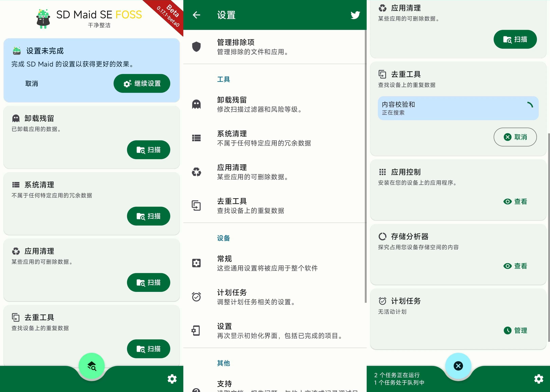Open settings via the left panel's bottom gear
Screen dimensions: 550x392
point(172,379)
